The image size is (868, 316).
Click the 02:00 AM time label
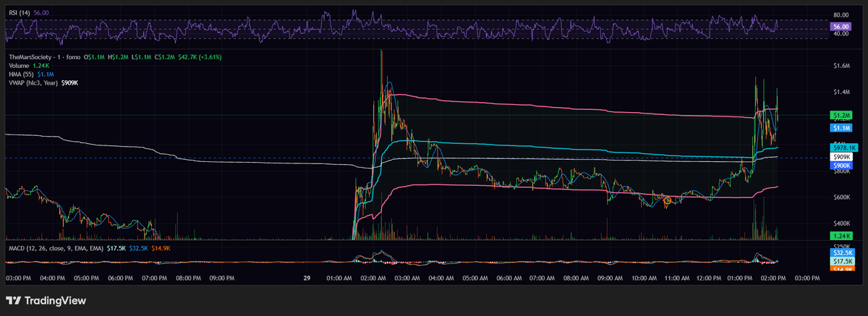click(374, 277)
